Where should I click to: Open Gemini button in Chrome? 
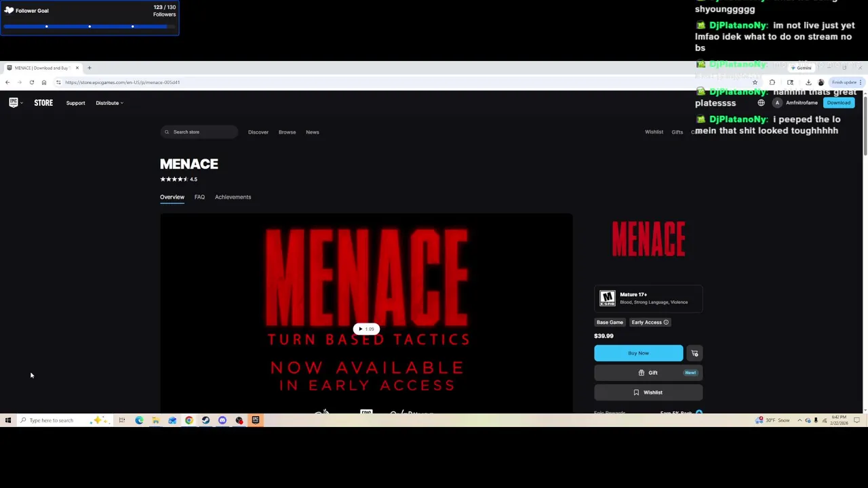[801, 68]
